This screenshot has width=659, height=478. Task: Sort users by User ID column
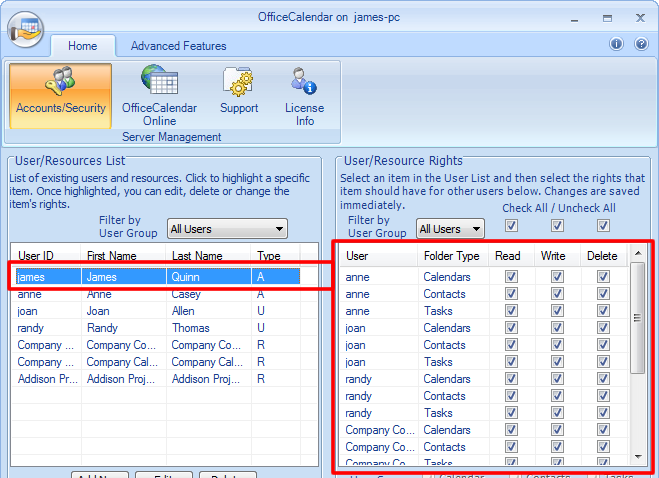point(46,256)
